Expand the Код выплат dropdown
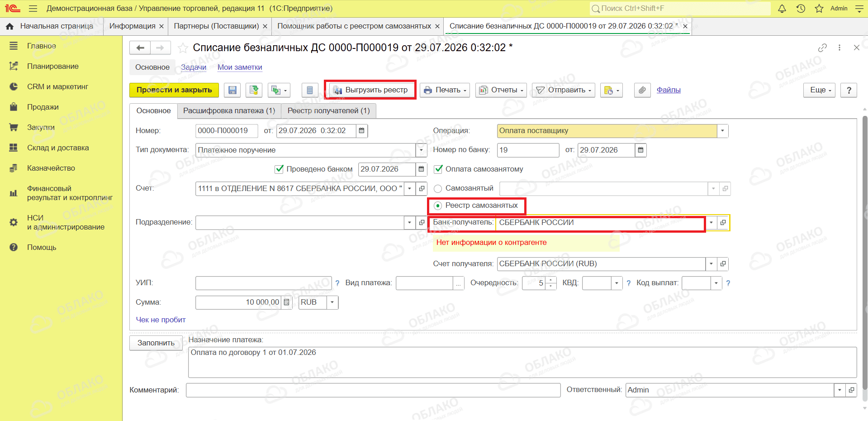868x421 pixels. pos(716,283)
